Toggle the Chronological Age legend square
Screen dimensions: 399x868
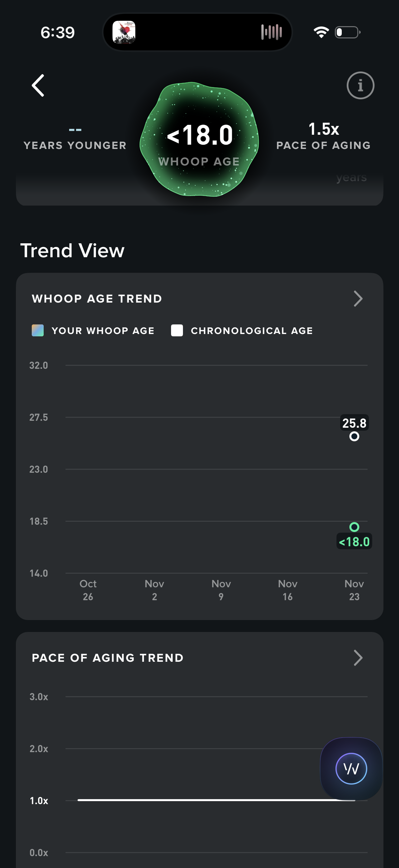click(x=177, y=331)
